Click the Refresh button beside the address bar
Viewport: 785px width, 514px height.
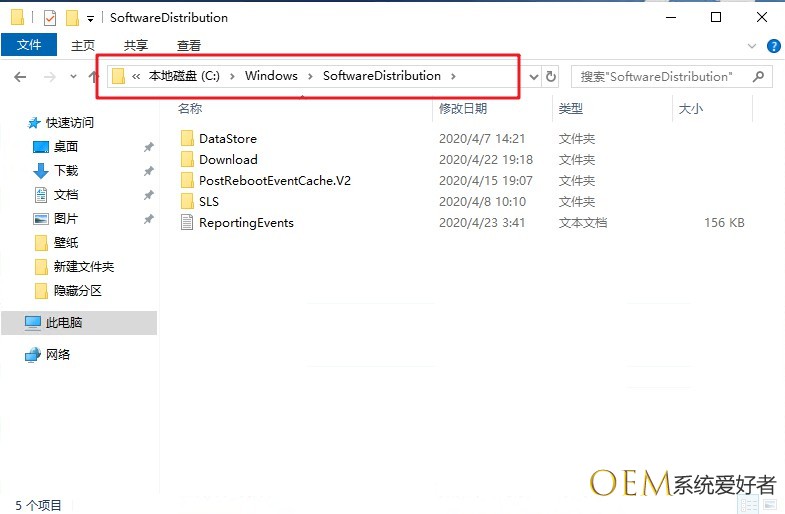click(551, 76)
